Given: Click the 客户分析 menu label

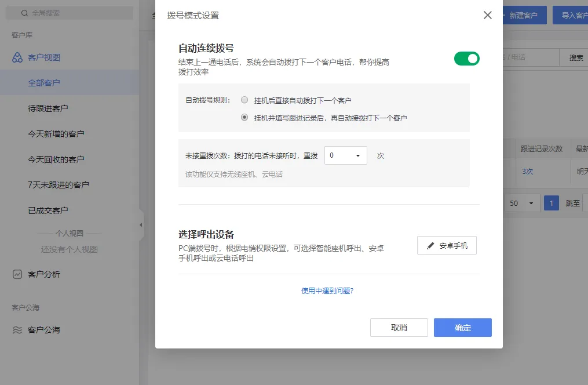Looking at the screenshot, I should [x=44, y=274].
